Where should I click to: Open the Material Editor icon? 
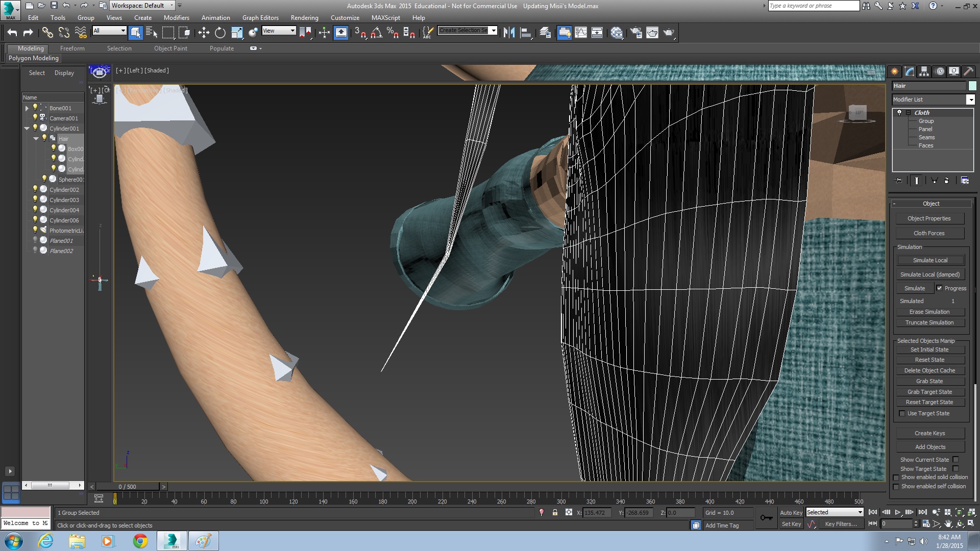pyautogui.click(x=617, y=33)
